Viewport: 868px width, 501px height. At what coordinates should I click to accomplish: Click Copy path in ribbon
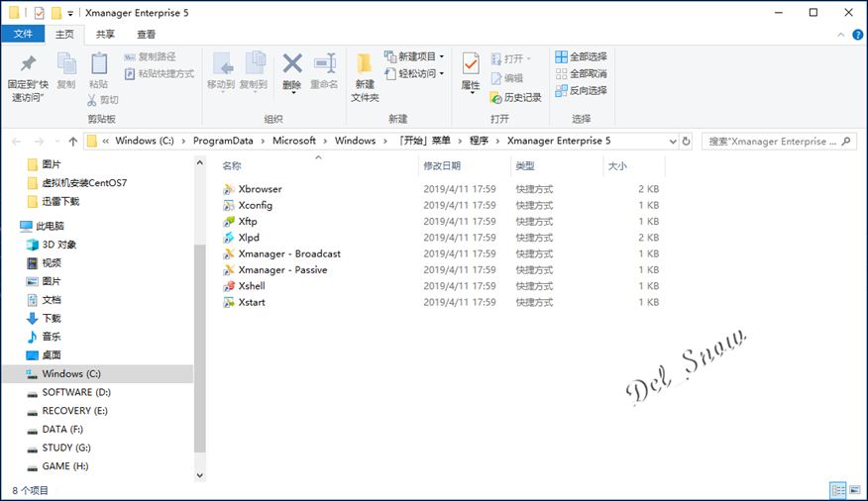click(x=150, y=57)
